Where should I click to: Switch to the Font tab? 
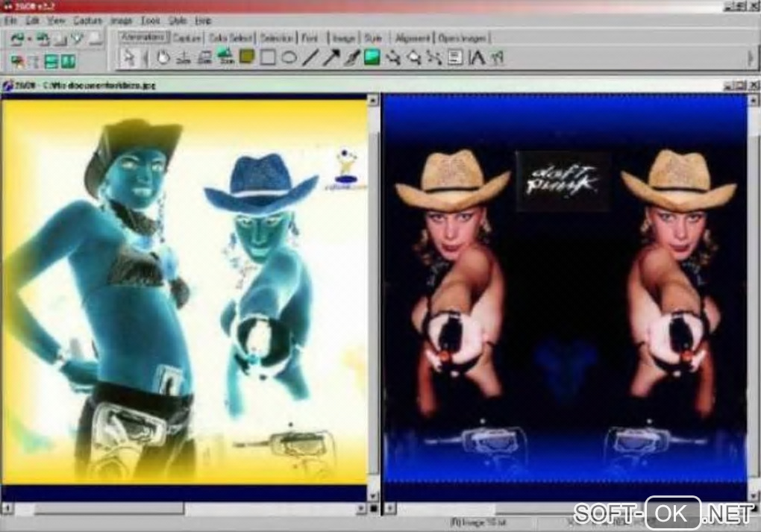point(310,38)
